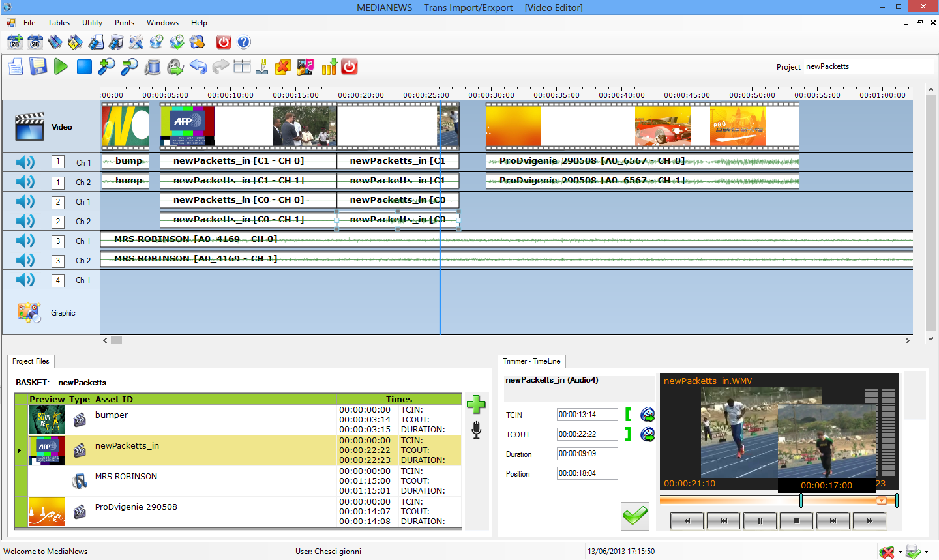Pause preview playback with pause button
Image resolution: width=939 pixels, height=560 pixels.
[760, 520]
